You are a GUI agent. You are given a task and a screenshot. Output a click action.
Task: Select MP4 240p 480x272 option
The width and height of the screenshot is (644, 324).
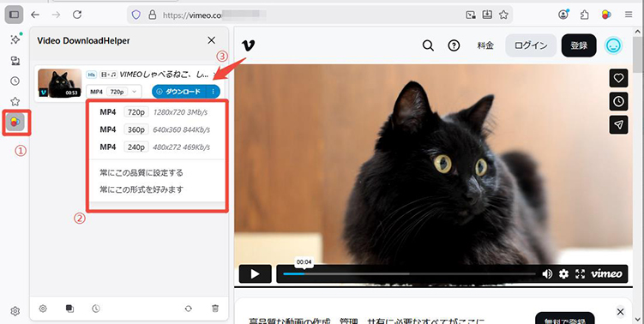point(157,147)
